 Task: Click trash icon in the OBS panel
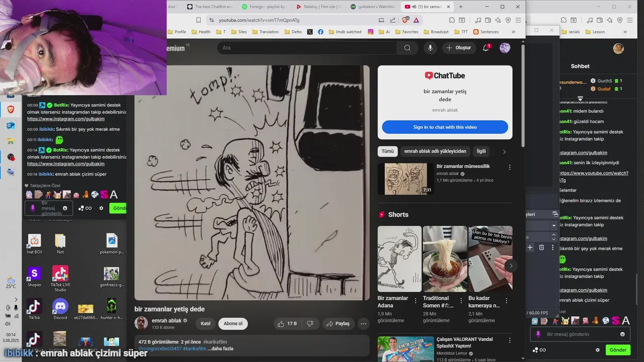(x=541, y=247)
